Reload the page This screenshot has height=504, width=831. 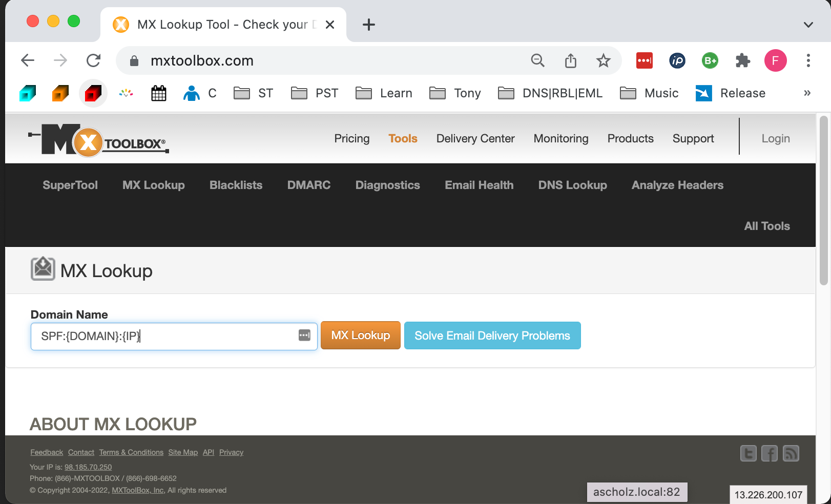pyautogui.click(x=93, y=61)
